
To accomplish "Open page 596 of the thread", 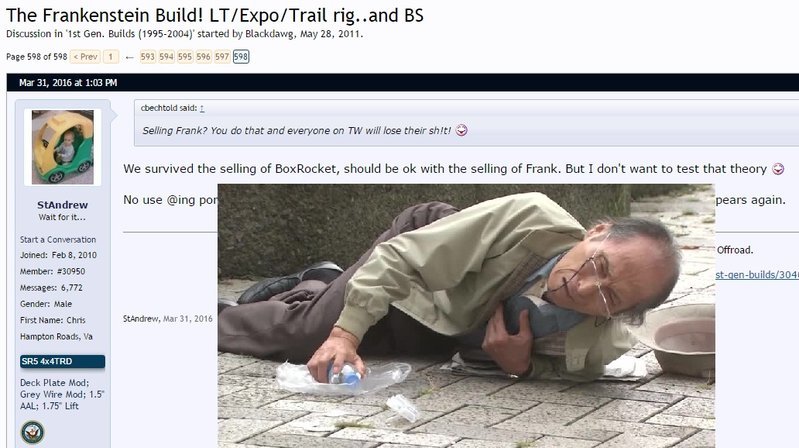I will point(203,57).
